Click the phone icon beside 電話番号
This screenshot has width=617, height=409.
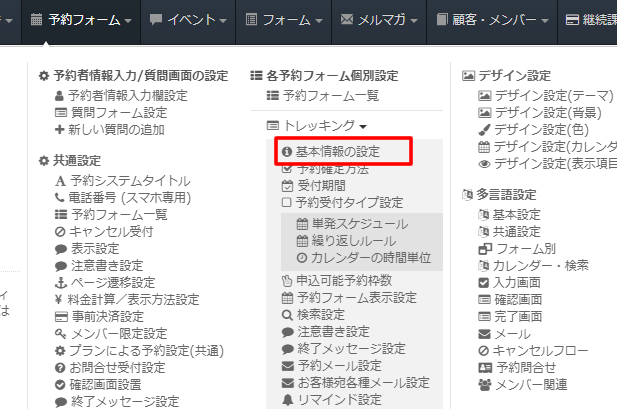pyautogui.click(x=60, y=198)
